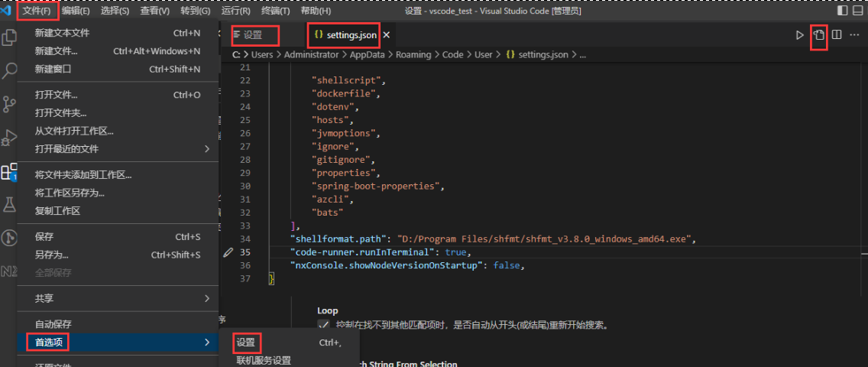Choose 从文件打开工作区... menu entry
Screen dimensions: 868x367
pos(118,132)
